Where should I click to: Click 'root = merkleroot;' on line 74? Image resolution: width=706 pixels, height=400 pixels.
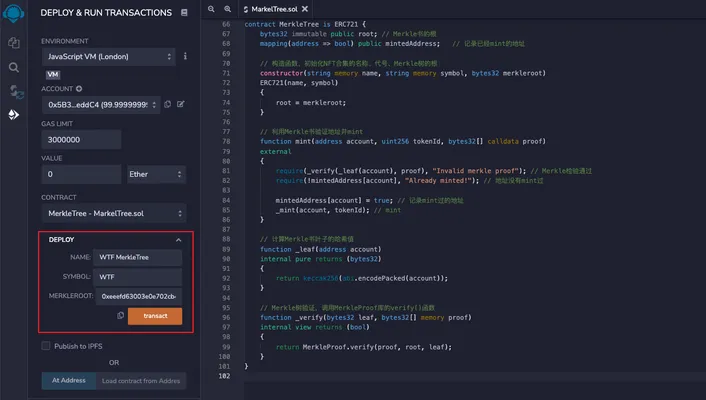[x=311, y=103]
